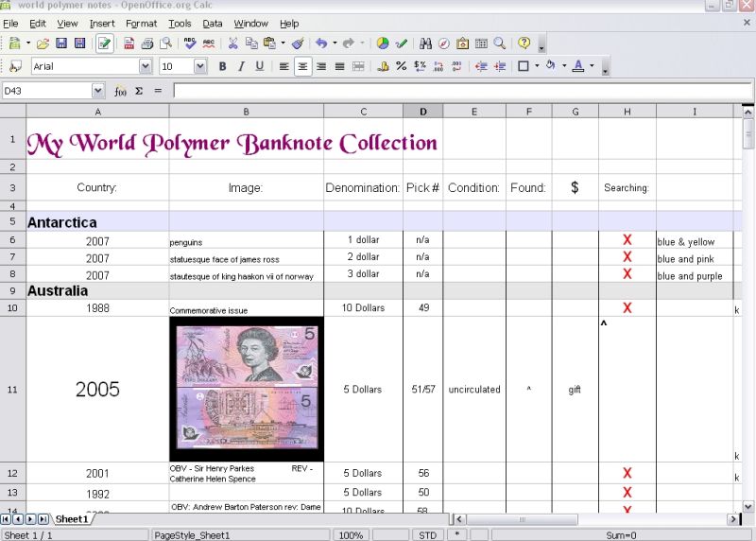Open the Gallery
The image size is (756, 541).
click(x=462, y=44)
